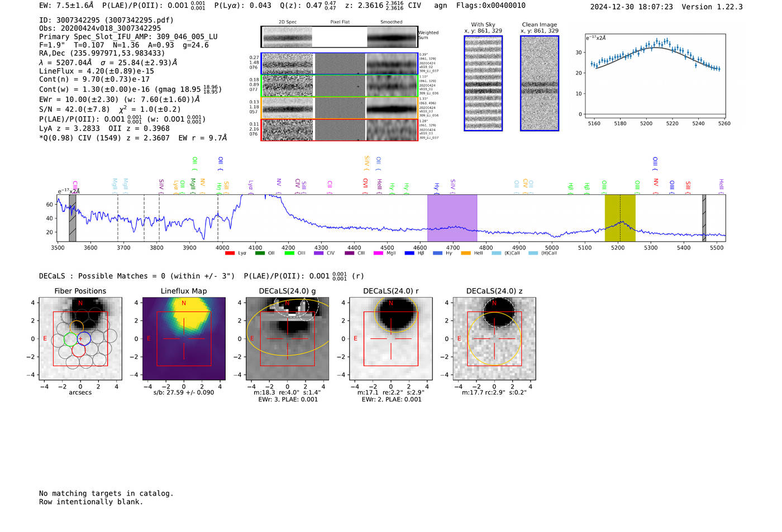Select the purple CIV legend swatch
The height and width of the screenshot is (532, 782).
click(x=319, y=253)
